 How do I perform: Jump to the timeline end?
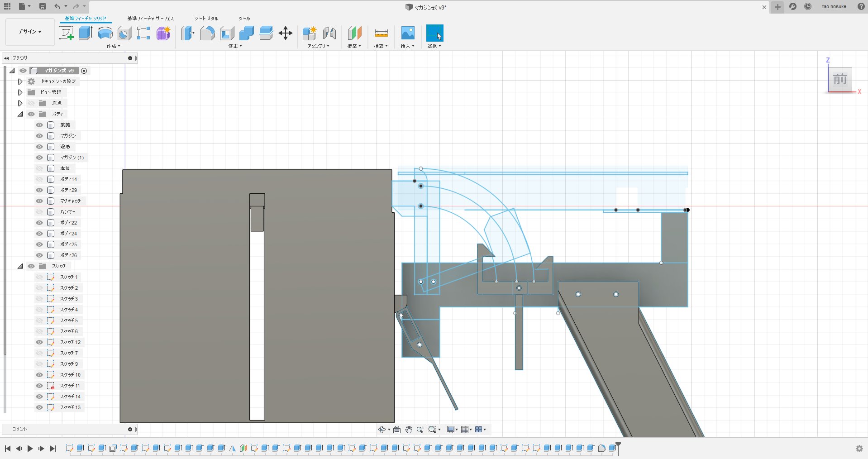[52, 449]
